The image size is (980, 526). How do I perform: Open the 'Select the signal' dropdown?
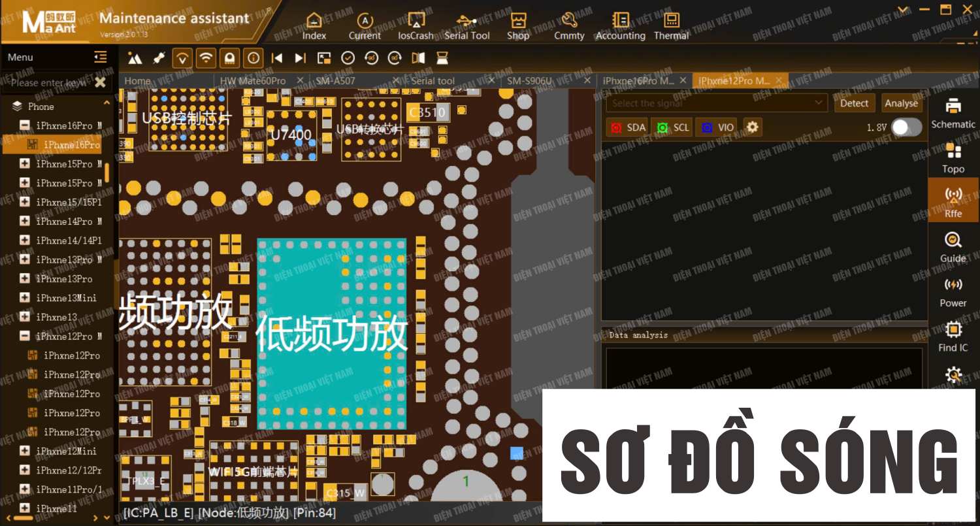coord(717,103)
